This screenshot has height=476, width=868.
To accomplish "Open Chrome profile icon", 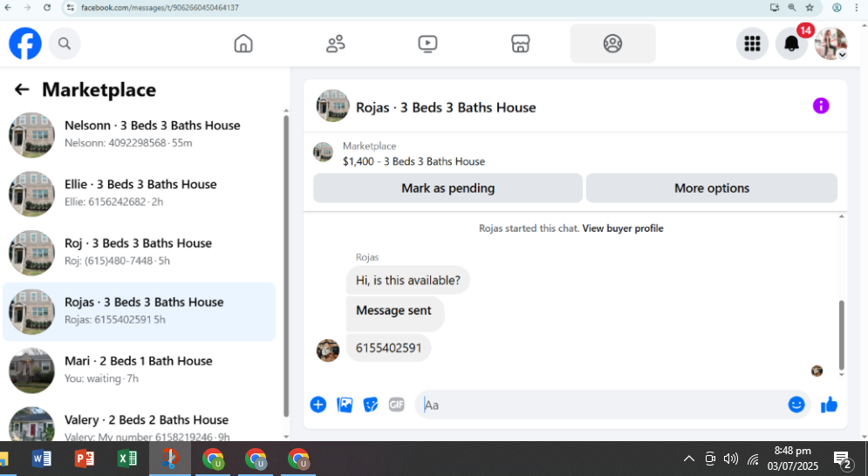I will [x=837, y=8].
